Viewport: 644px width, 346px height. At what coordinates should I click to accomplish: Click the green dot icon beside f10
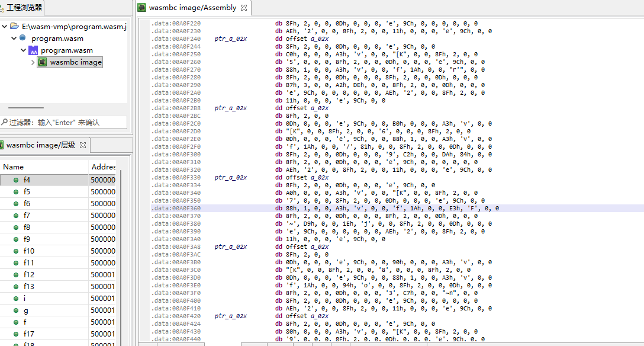point(16,251)
